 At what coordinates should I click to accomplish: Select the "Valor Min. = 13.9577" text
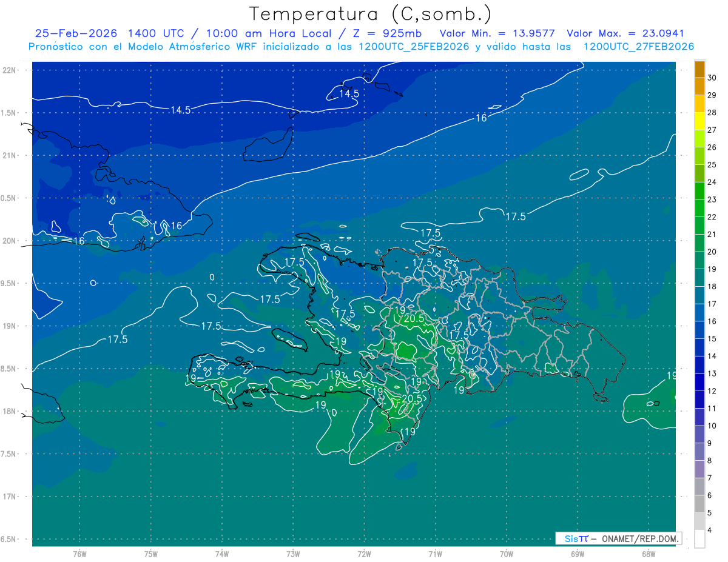coord(497,34)
